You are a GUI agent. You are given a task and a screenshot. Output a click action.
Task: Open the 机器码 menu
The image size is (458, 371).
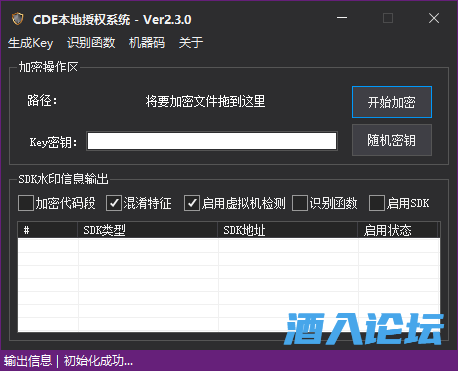click(147, 43)
